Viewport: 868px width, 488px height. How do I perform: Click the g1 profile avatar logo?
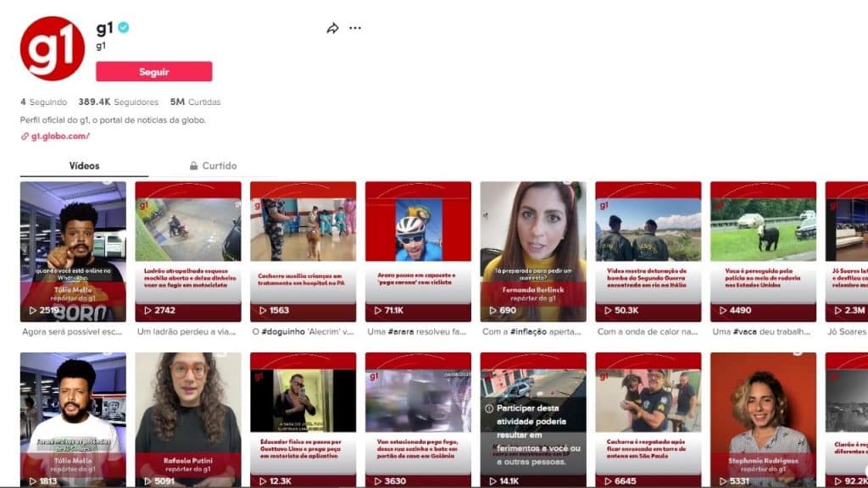[52, 48]
